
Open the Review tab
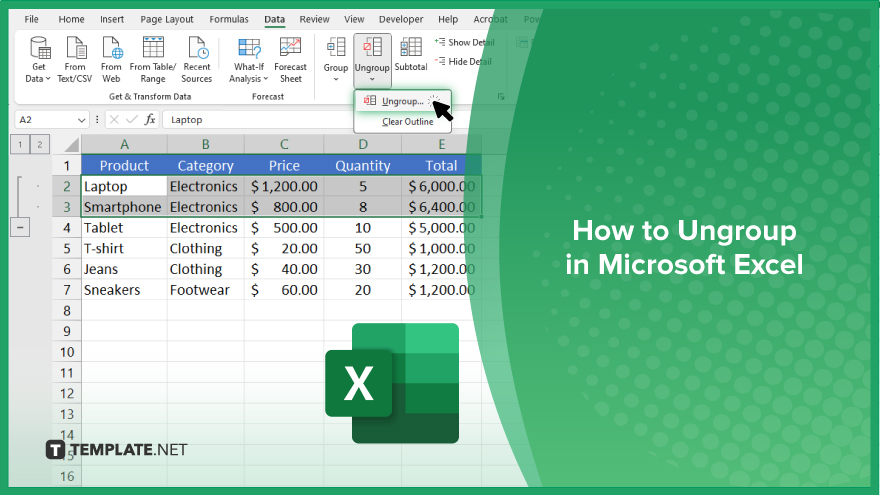tap(314, 19)
